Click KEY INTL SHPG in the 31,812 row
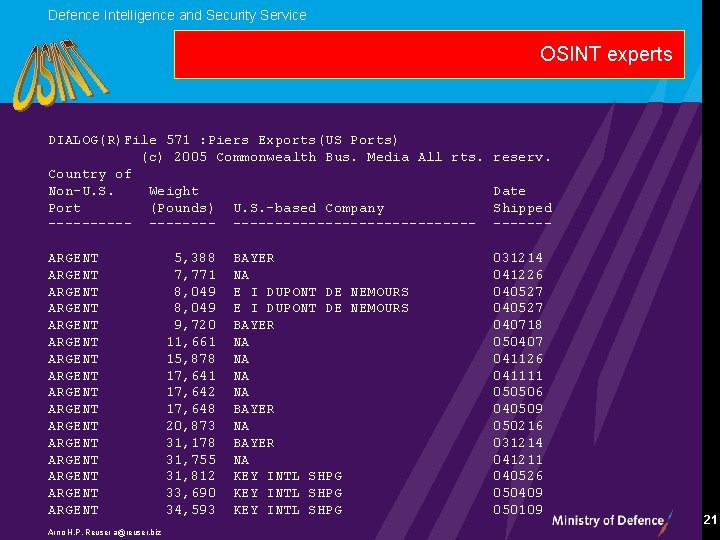 [288, 477]
